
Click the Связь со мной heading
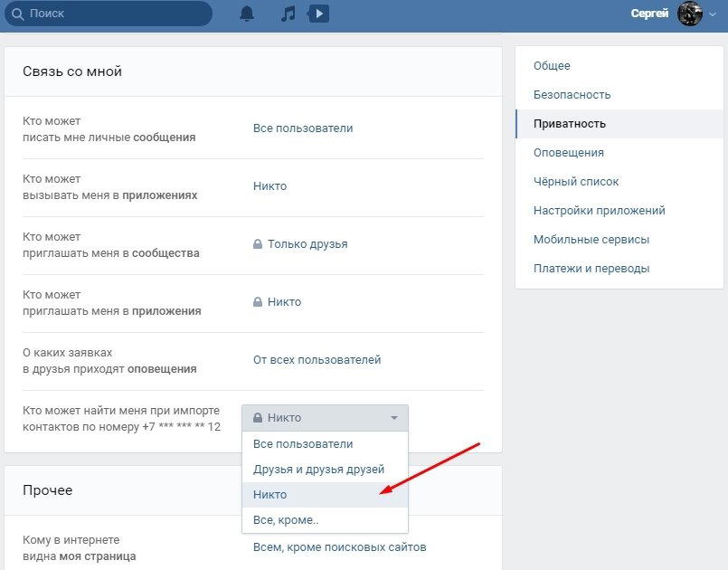click(72, 71)
